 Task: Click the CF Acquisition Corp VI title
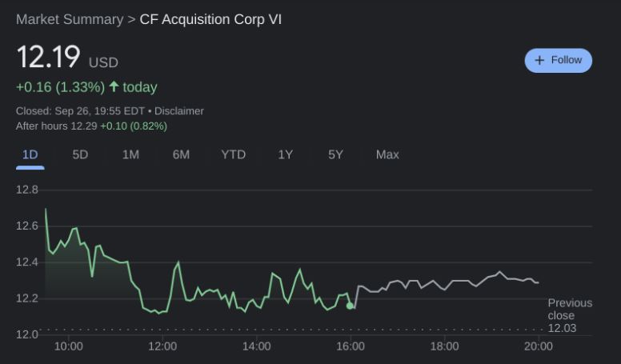click(210, 19)
